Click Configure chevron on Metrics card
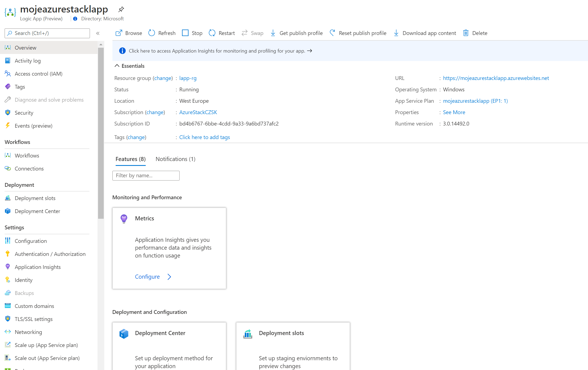Screen dimensions: 588x370 point(169,277)
